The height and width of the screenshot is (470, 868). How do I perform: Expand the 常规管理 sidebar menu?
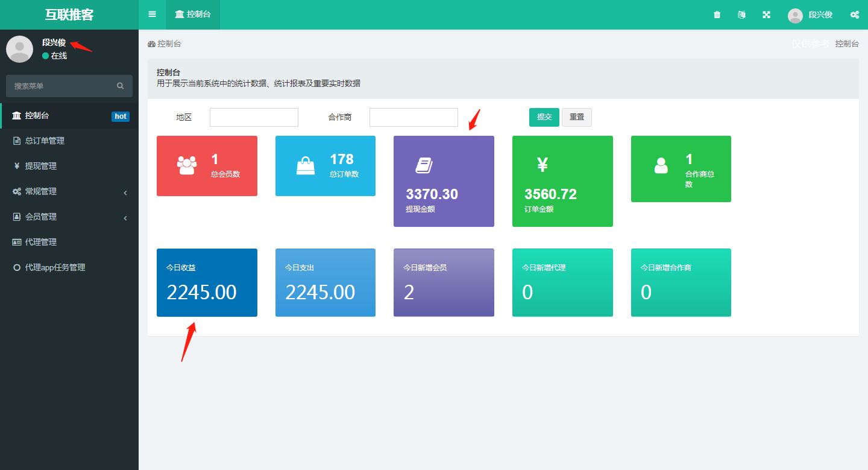[69, 191]
